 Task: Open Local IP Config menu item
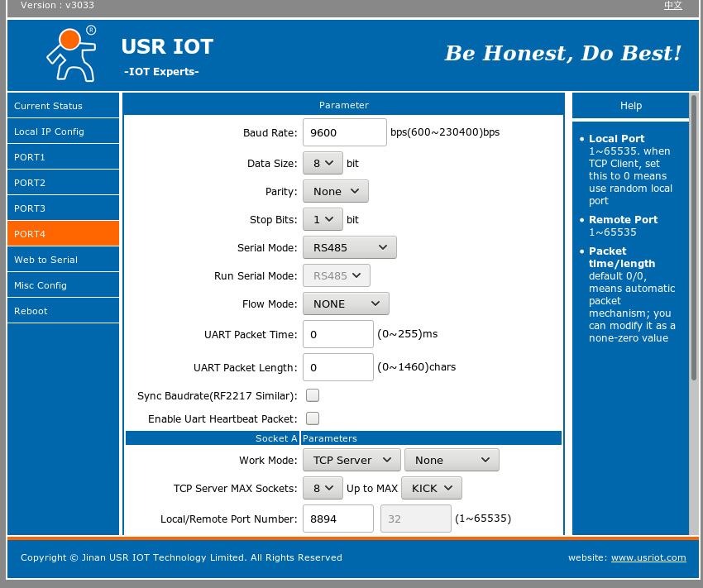pyautogui.click(x=63, y=131)
